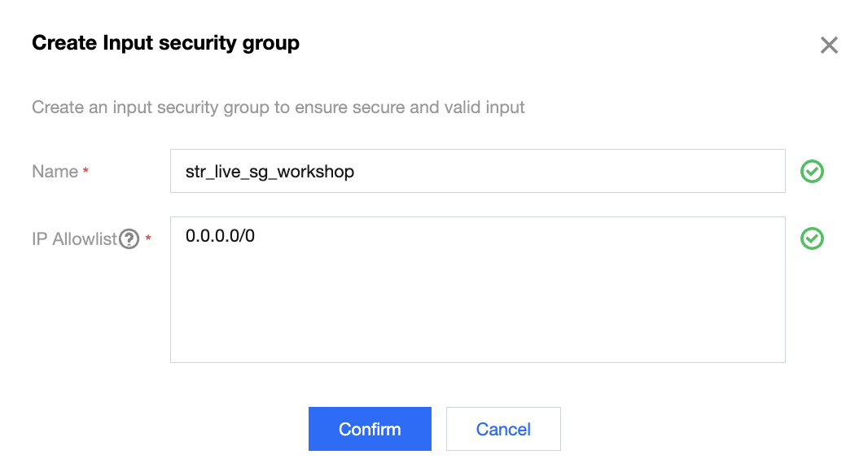Select the word Cancel on outlined button
The height and width of the screenshot is (472, 868).
coord(503,429)
